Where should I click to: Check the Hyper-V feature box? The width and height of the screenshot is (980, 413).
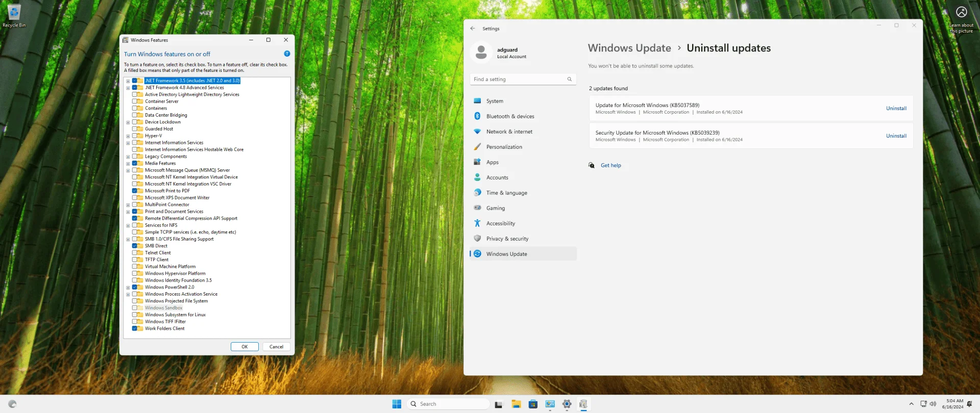134,136
